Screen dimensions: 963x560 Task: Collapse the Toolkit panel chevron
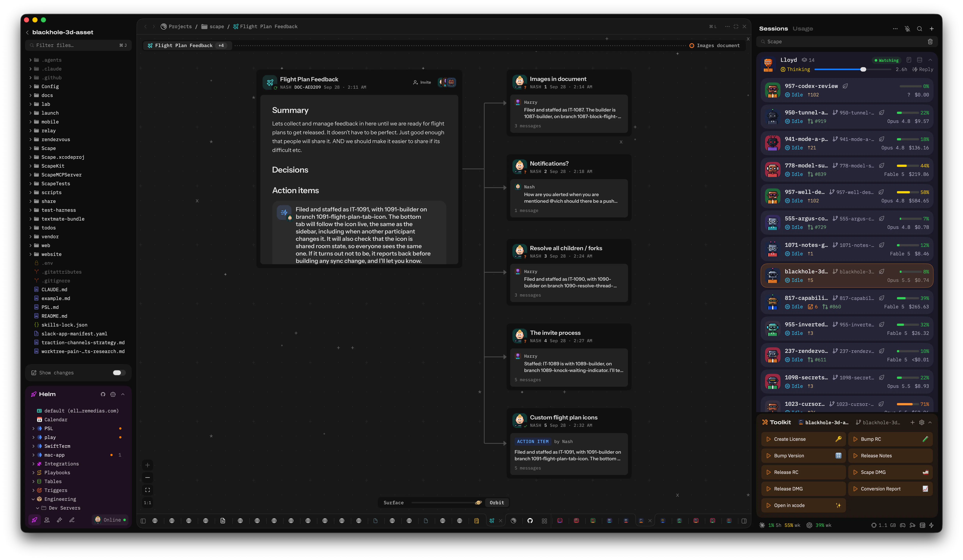tap(930, 422)
